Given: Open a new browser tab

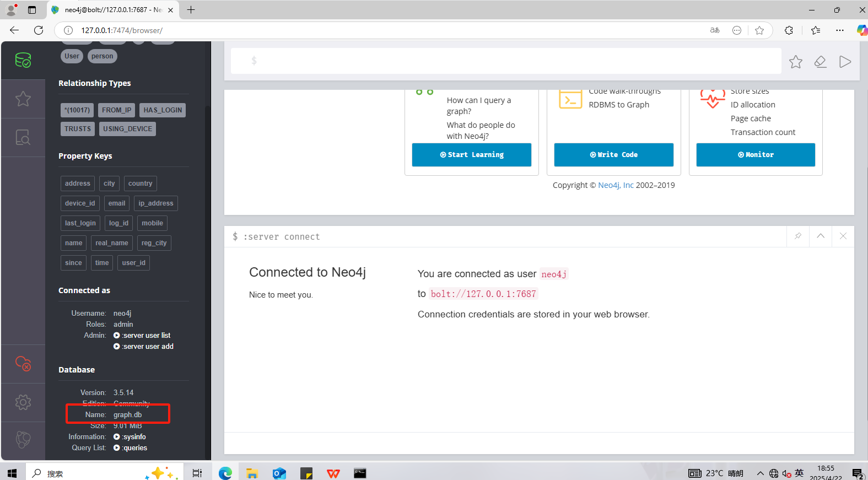Looking at the screenshot, I should [x=191, y=9].
